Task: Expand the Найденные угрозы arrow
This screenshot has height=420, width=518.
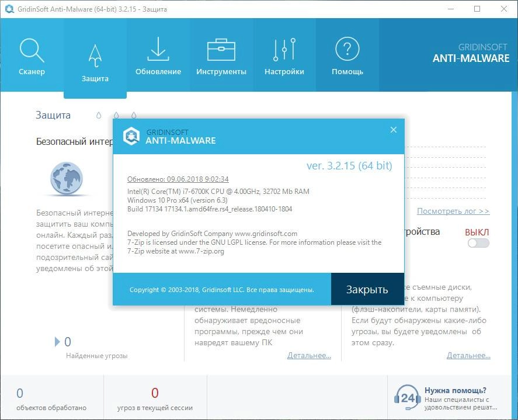Action: coord(57,342)
